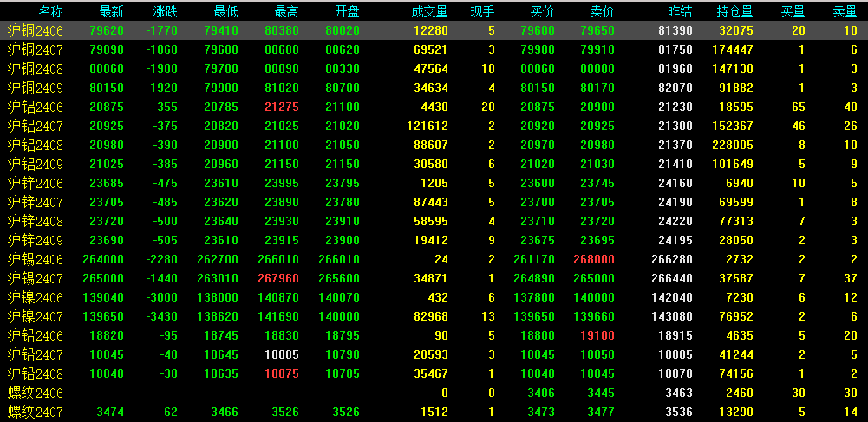Sort by the 最低 column header
This screenshot has width=868, height=422.
point(225,11)
